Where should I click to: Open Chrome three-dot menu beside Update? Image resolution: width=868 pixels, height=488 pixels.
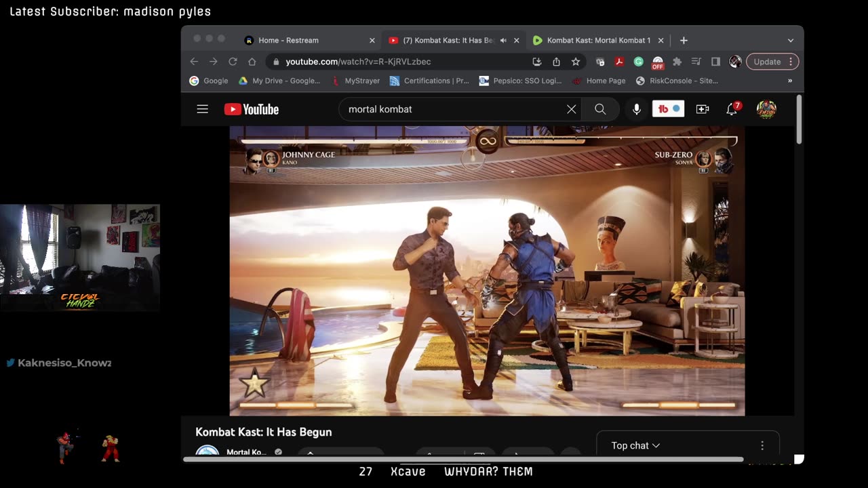791,62
